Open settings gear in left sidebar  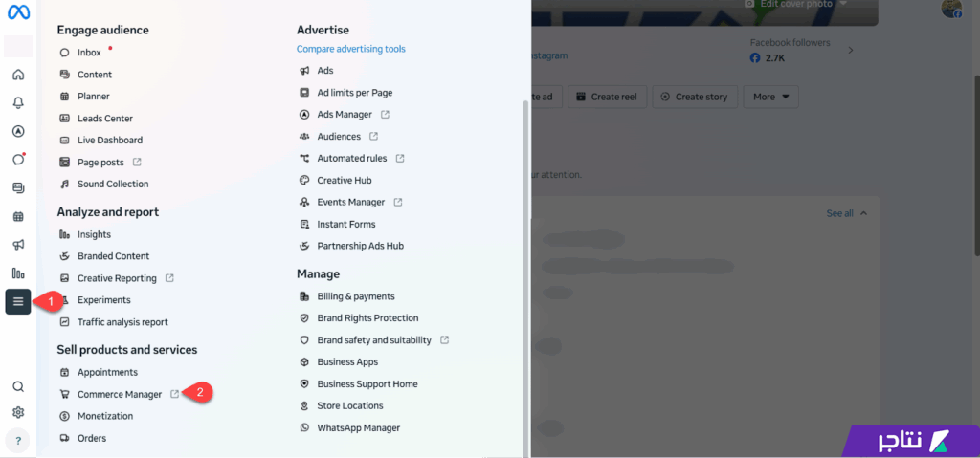coord(18,413)
